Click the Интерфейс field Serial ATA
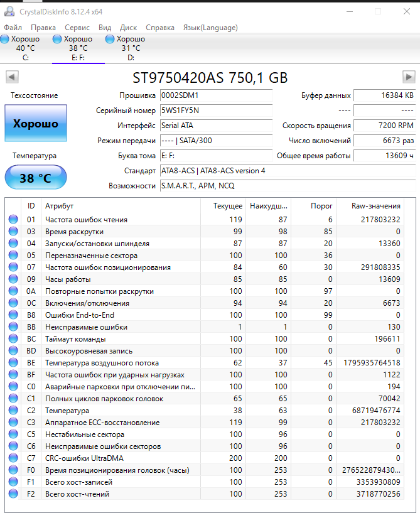Screen dimensions: 420x518 216,126
